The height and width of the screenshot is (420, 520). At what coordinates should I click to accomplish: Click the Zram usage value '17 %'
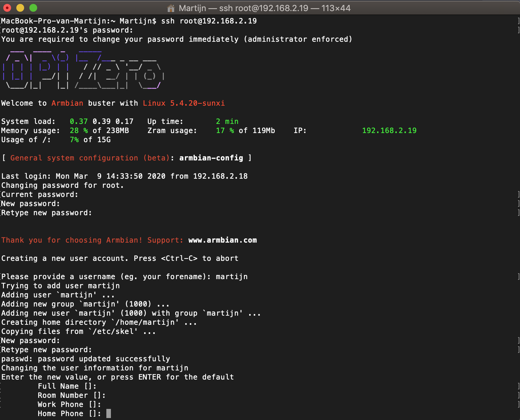click(225, 130)
